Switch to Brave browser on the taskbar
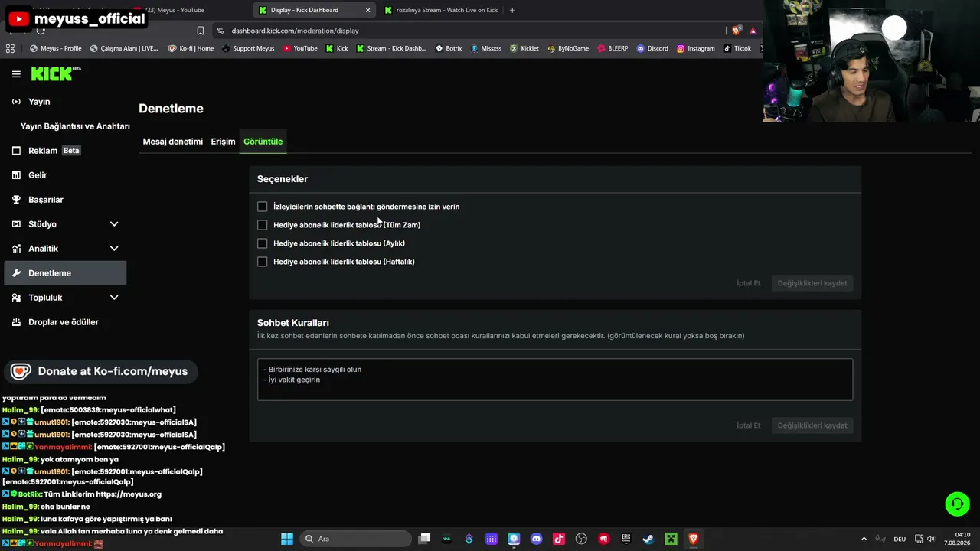The width and height of the screenshot is (980, 551). point(693,539)
